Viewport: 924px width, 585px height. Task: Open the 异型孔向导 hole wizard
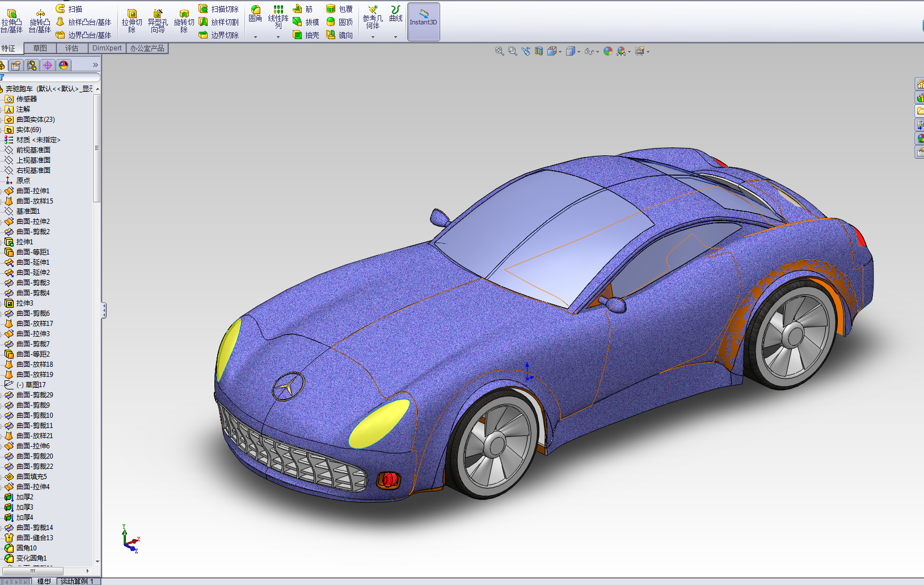158,22
